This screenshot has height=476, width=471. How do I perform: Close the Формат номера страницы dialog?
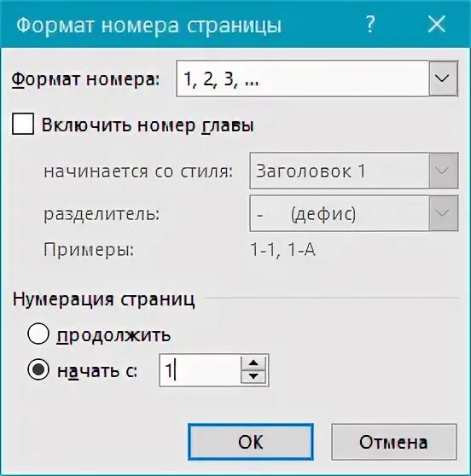[436, 24]
